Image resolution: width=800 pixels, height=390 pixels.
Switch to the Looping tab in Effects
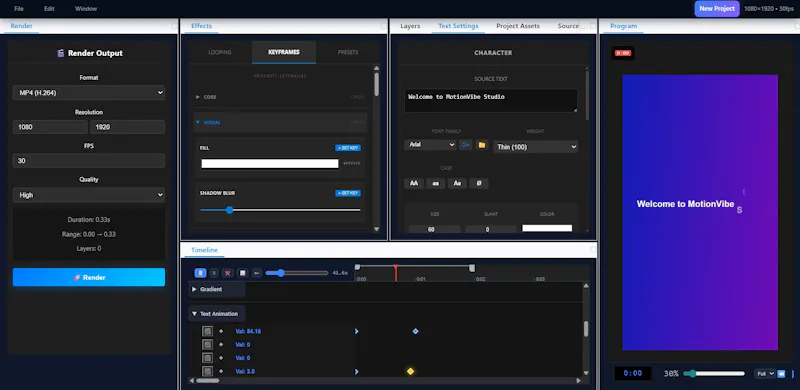(220, 52)
